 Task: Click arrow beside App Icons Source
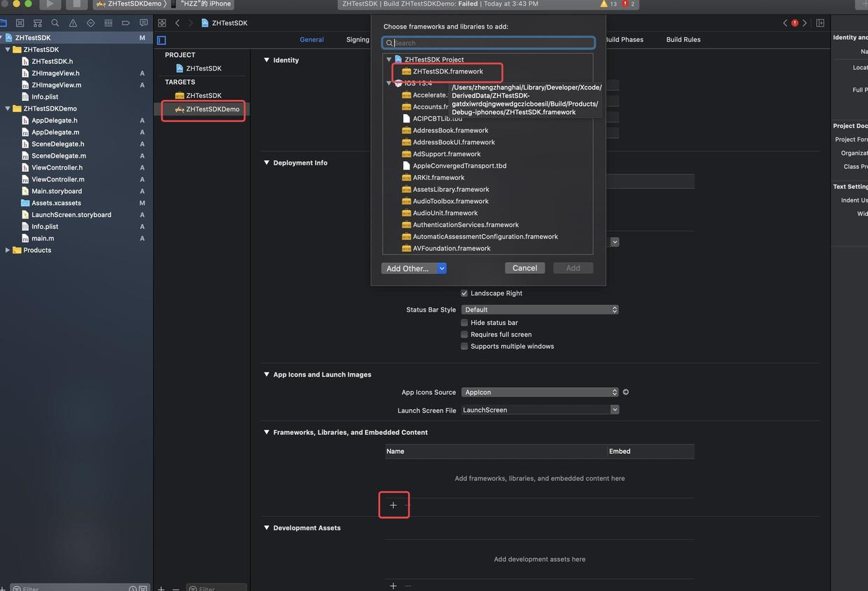tap(626, 392)
